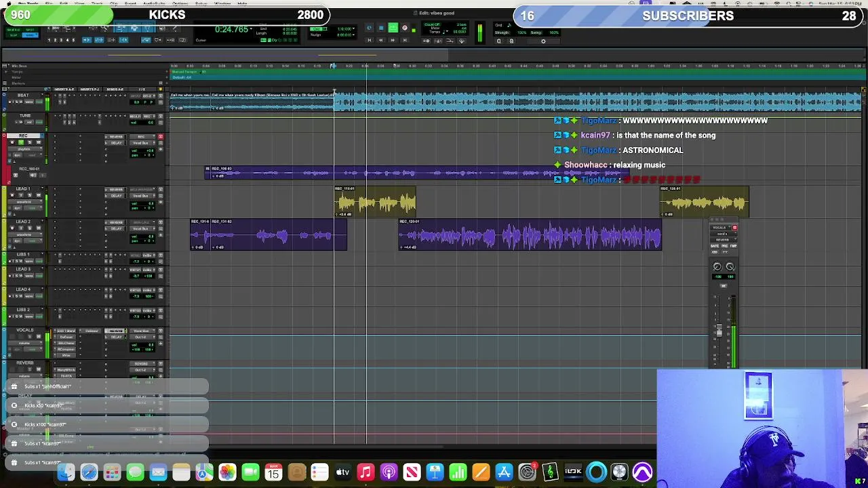Open iLok License Manager in dock
The width and height of the screenshot is (868, 488).
pyautogui.click(x=573, y=472)
